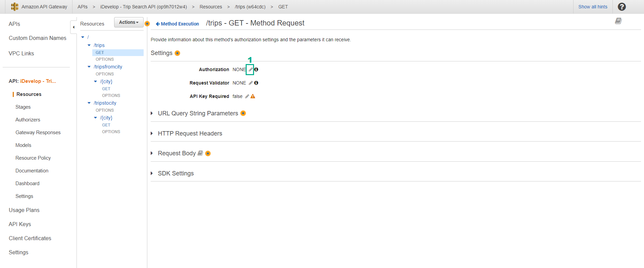Collapse the /tripstocity resource arrow
Viewport: 644px width, 268px height.
click(89, 103)
